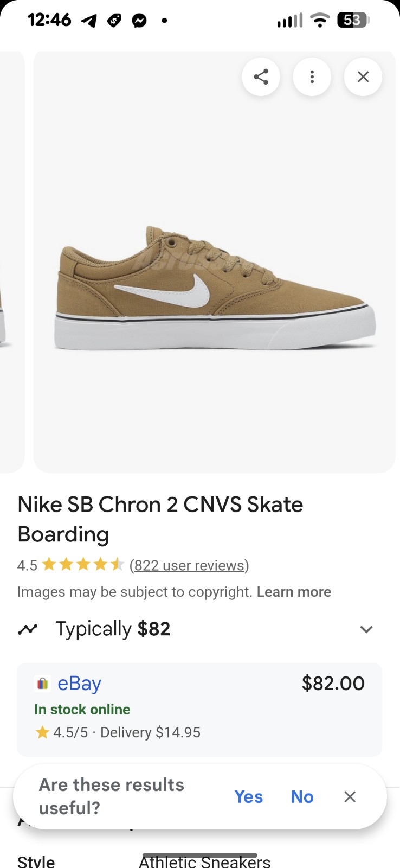Screen dimensions: 400x868
Task: Tap the Messenger status bar icon
Action: click(x=139, y=21)
